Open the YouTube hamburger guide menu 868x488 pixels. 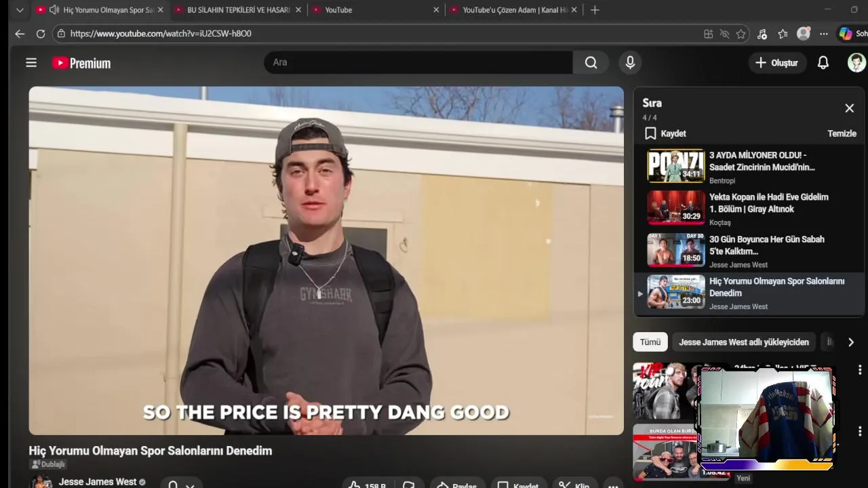click(x=31, y=62)
